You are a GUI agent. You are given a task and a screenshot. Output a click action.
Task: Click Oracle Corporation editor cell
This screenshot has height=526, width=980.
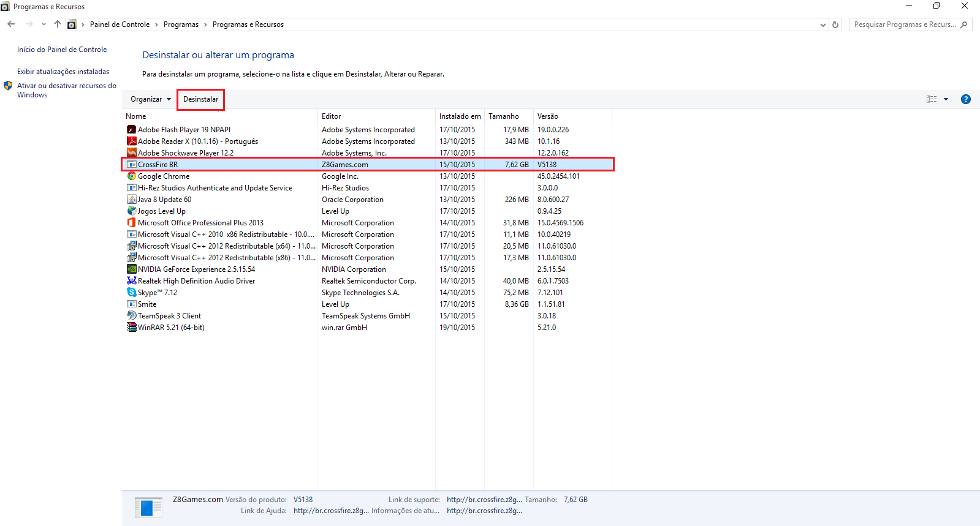click(x=352, y=200)
